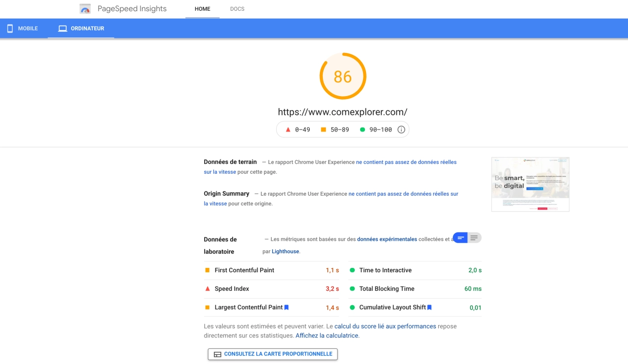Image resolution: width=628 pixels, height=364 pixels.
Task: Click the Speed Index red triangle icon
Action: click(208, 289)
